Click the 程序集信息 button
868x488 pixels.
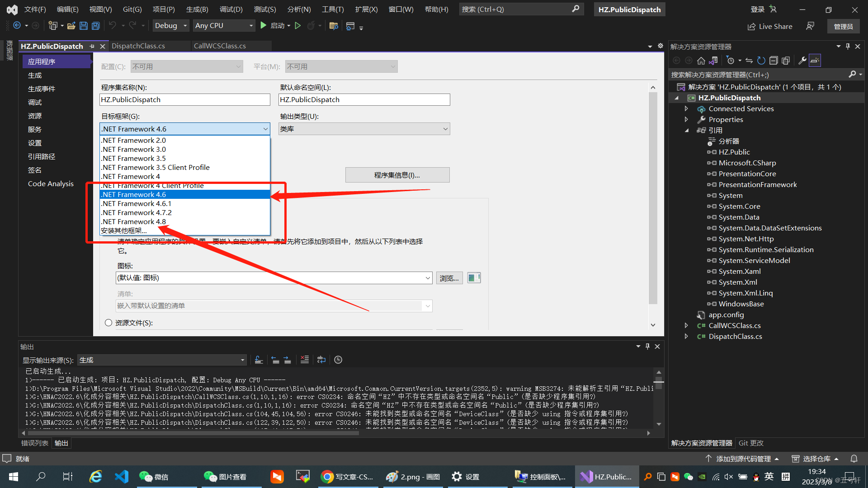coord(397,175)
